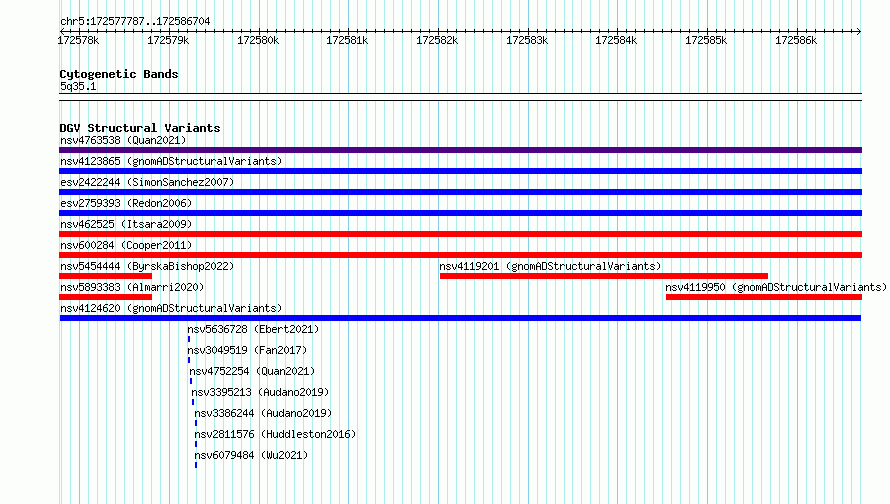Click the nsv5636728 (Ebert2021) small blue marker
890x504 pixels.
point(189,339)
